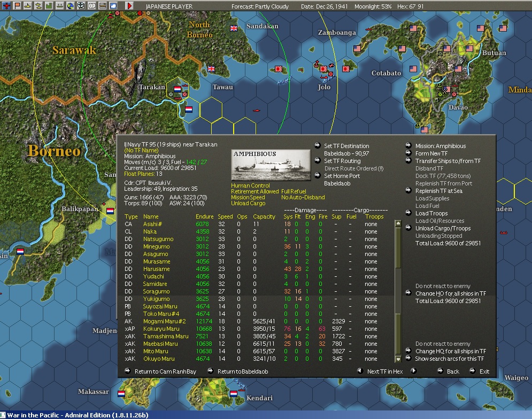Click the orange flag toolbar icon

pyautogui.click(x=17, y=5)
